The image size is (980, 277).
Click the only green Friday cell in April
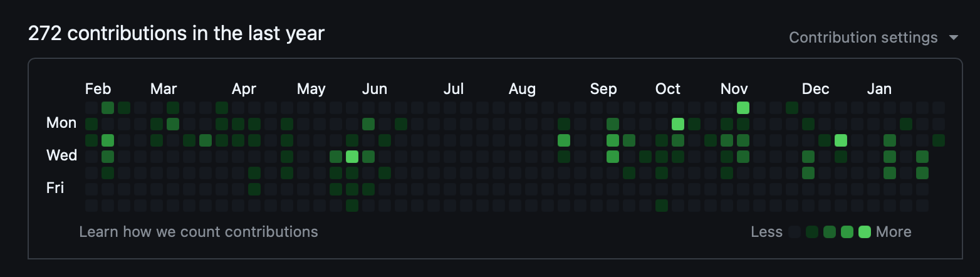pyautogui.click(x=254, y=189)
